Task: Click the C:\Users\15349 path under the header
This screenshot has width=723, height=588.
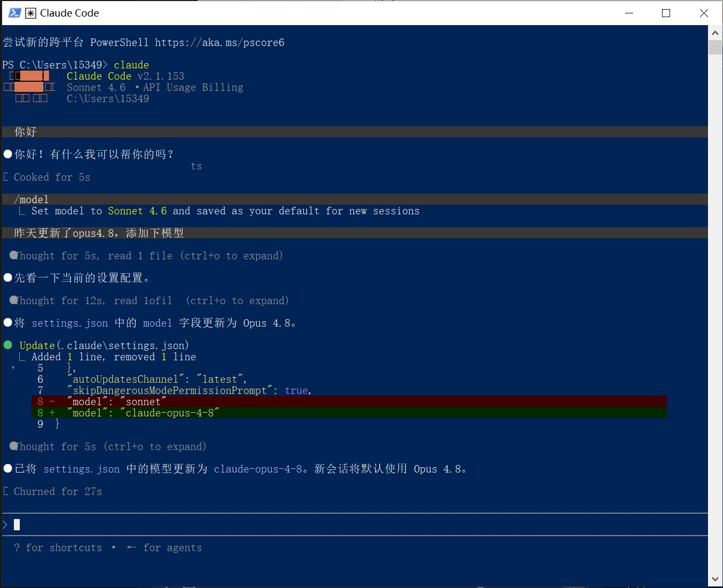Action: 108,98
